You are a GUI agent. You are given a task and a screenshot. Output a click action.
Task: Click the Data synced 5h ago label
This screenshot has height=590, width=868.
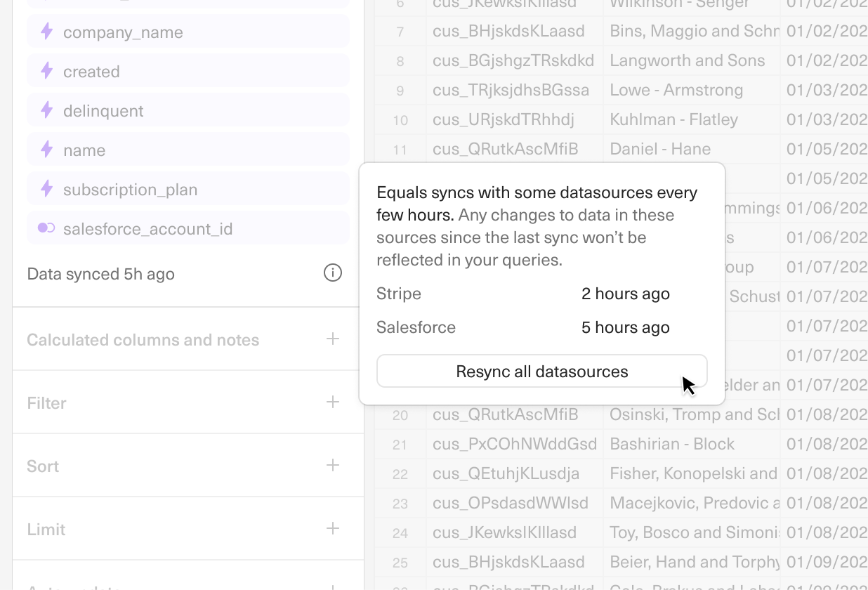click(x=100, y=274)
